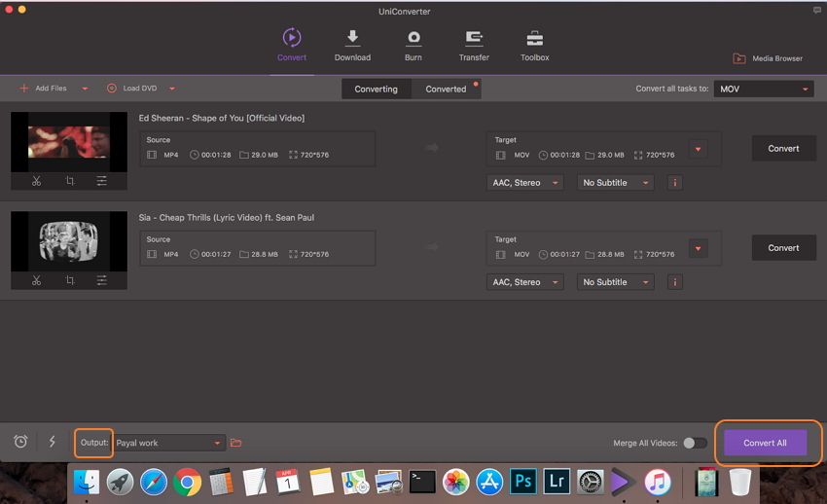Viewport: 827px width, 504px height.
Task: Click the Sia Cheap Thrills video title
Action: 227,217
